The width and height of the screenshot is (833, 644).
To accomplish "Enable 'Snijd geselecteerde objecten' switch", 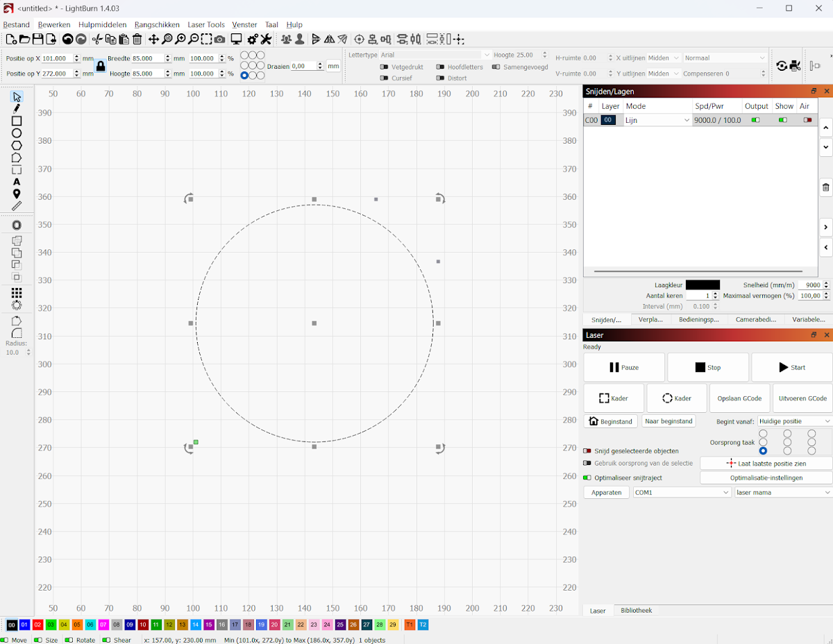I will [x=587, y=451].
